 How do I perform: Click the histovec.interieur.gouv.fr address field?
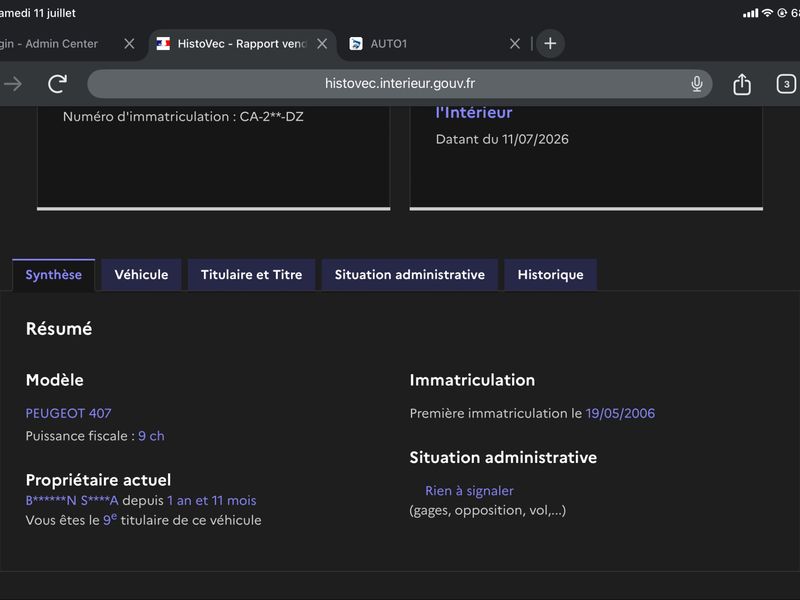399,84
